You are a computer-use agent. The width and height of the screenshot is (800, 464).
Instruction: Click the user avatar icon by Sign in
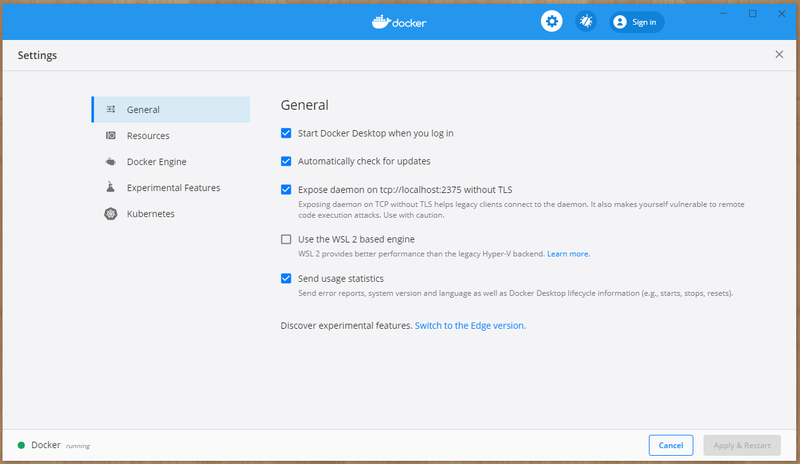[x=620, y=22]
